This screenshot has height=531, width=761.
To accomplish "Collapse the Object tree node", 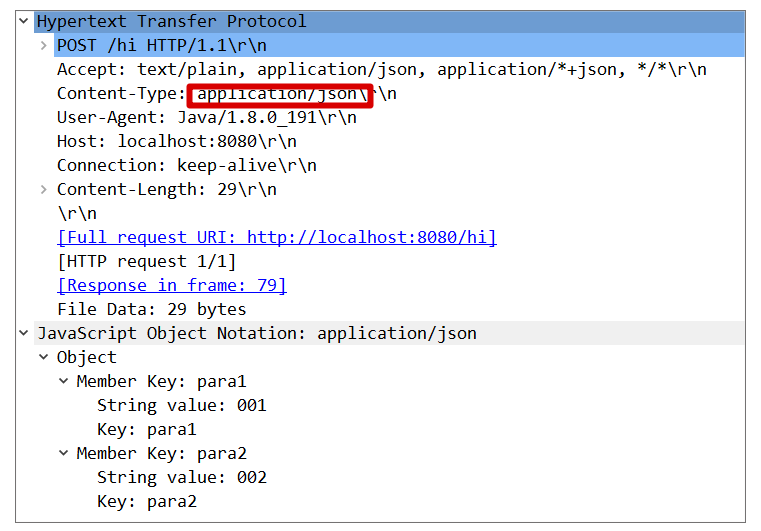I will point(43,357).
